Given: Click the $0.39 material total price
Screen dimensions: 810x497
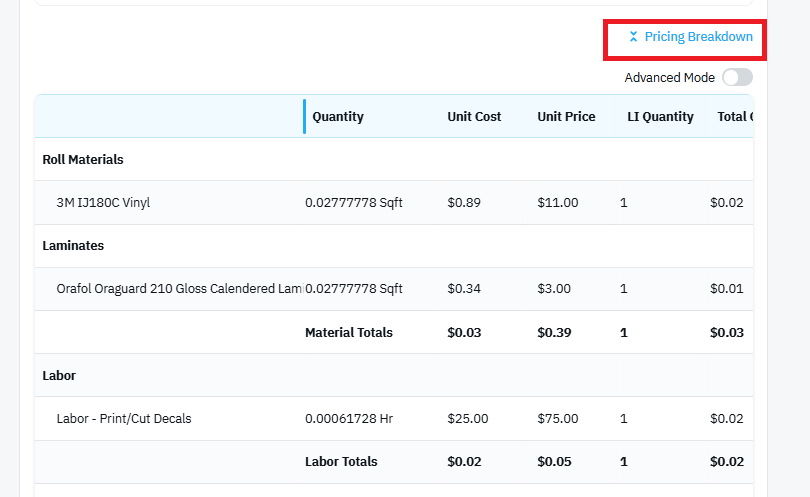Looking at the screenshot, I should click(554, 333).
